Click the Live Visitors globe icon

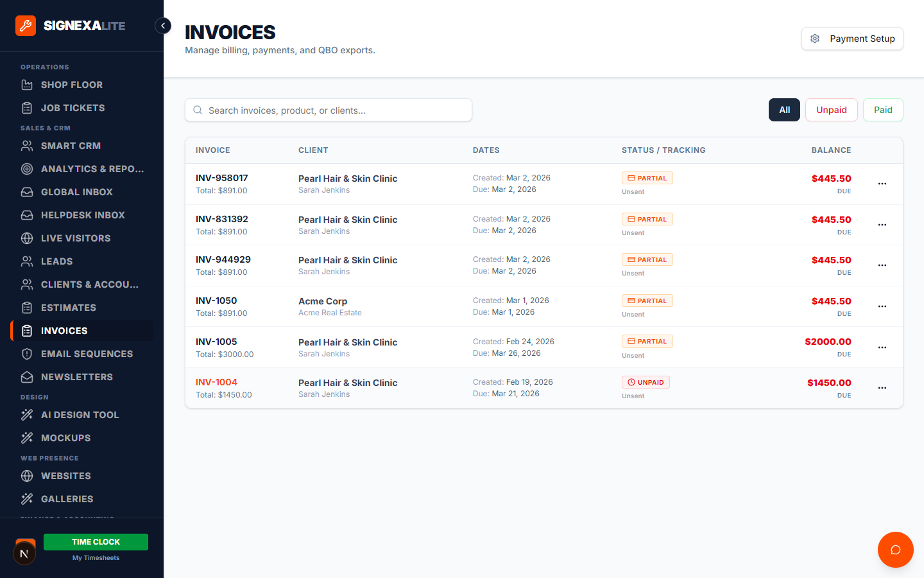(x=27, y=238)
